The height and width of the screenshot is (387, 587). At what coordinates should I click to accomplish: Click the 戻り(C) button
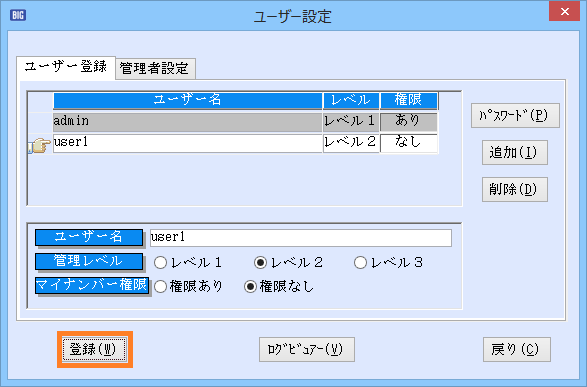point(517,350)
